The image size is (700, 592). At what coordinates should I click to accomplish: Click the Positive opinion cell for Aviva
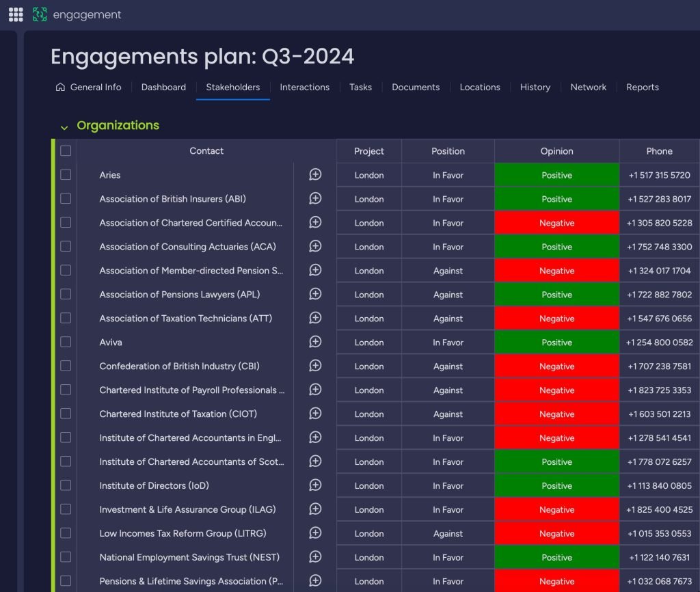click(556, 342)
